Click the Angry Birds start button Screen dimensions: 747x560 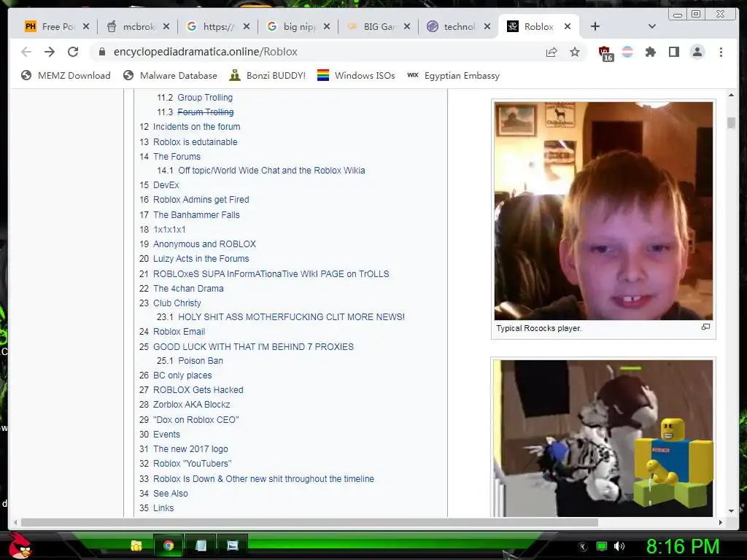[x=19, y=545]
